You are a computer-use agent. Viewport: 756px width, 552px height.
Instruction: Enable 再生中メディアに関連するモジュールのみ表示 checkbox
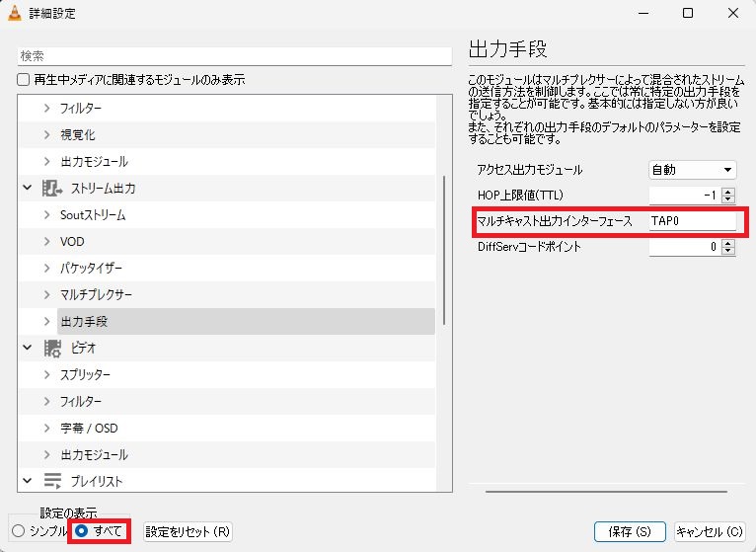click(24, 79)
